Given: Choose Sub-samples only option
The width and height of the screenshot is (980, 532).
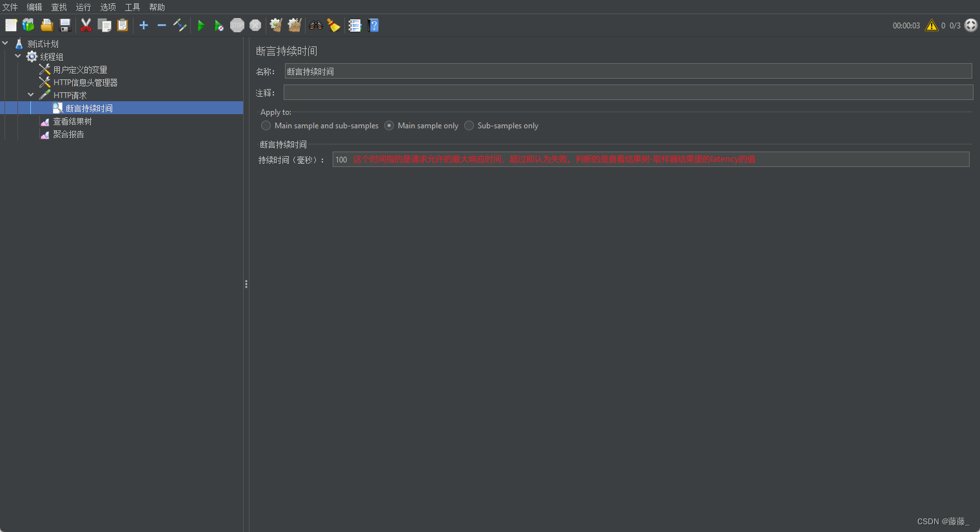Looking at the screenshot, I should (x=502, y=126).
